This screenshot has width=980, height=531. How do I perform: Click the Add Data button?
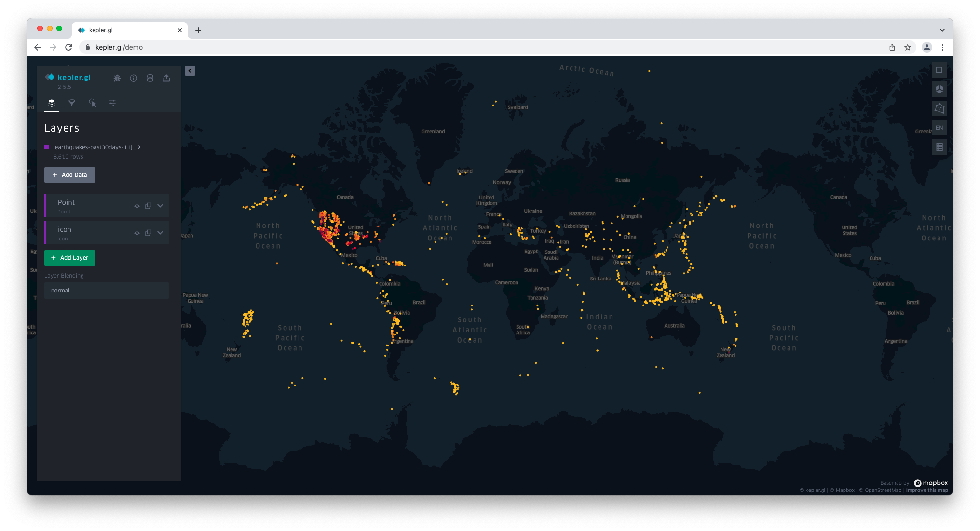click(69, 174)
